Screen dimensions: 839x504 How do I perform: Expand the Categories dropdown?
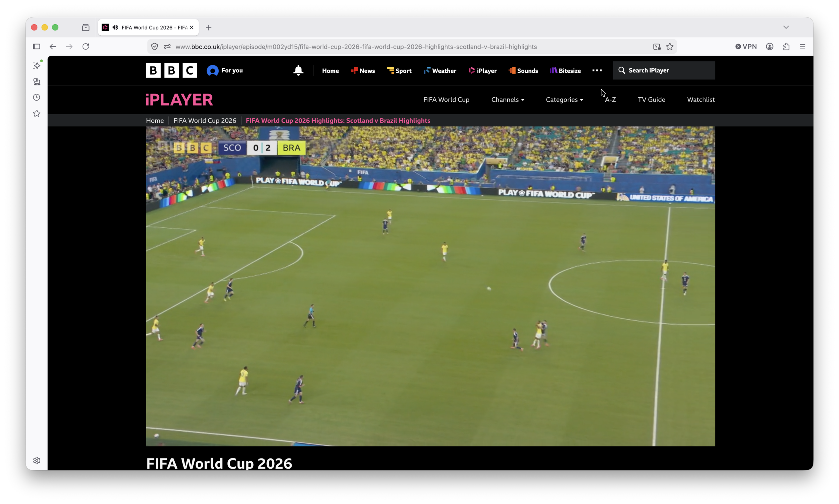coord(564,100)
